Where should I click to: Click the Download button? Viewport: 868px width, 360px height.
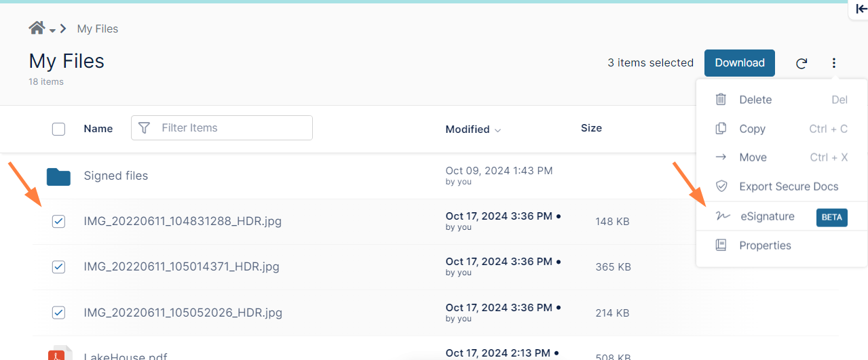click(739, 62)
